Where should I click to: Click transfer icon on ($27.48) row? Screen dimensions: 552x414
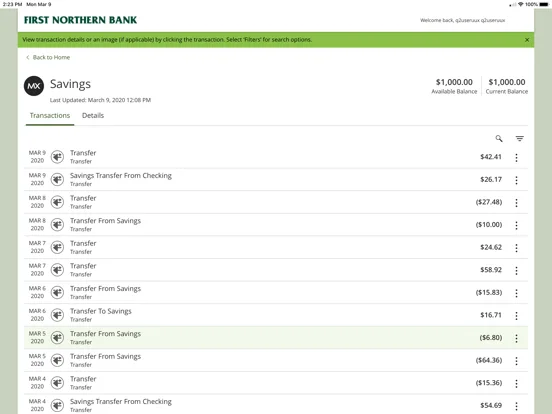coord(57,202)
